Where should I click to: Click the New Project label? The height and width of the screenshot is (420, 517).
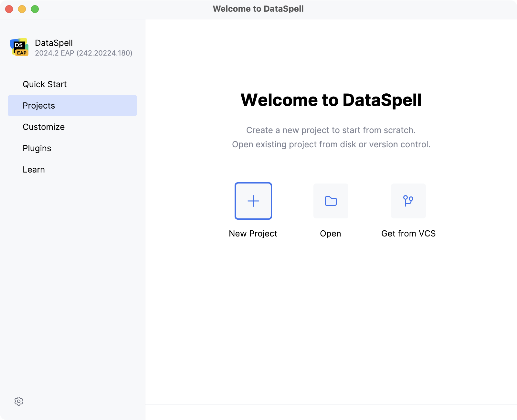click(x=253, y=233)
